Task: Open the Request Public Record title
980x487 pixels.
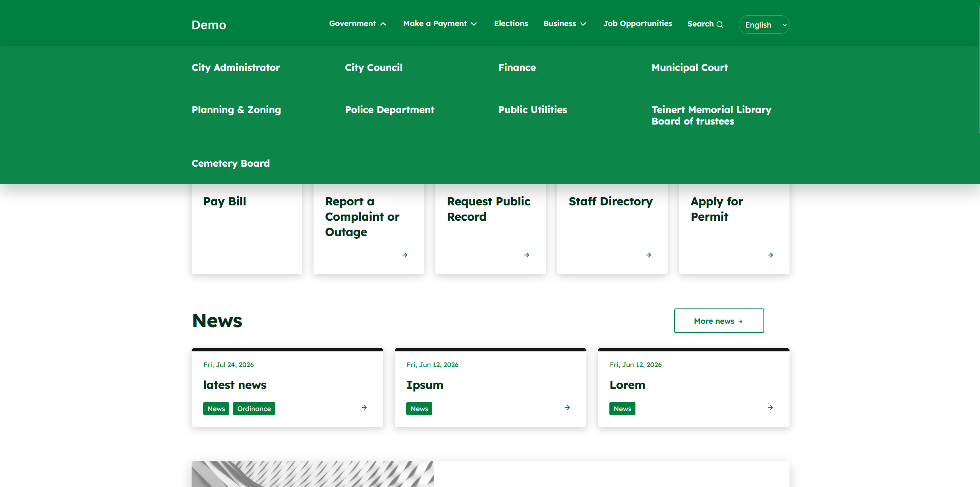Action: click(489, 209)
